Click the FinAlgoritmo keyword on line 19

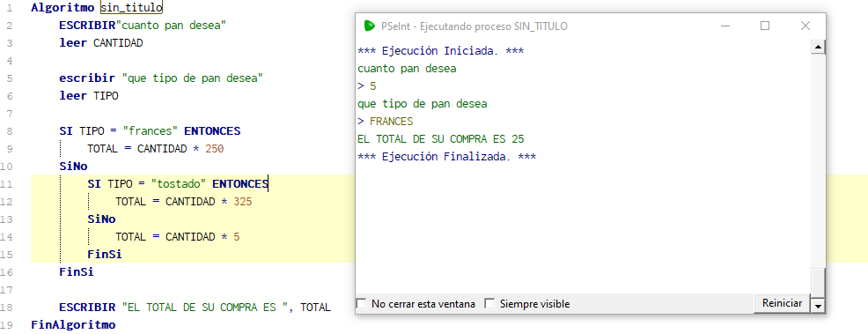[x=73, y=324]
